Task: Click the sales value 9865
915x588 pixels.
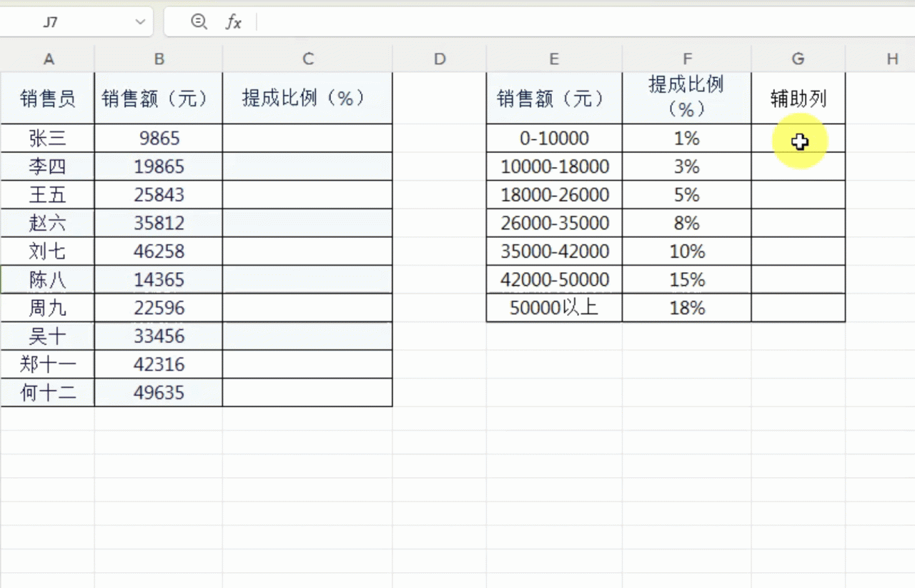Action: [159, 138]
